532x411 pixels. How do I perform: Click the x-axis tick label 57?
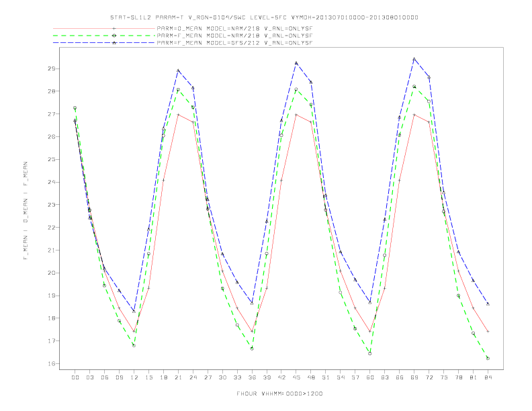[355, 377]
